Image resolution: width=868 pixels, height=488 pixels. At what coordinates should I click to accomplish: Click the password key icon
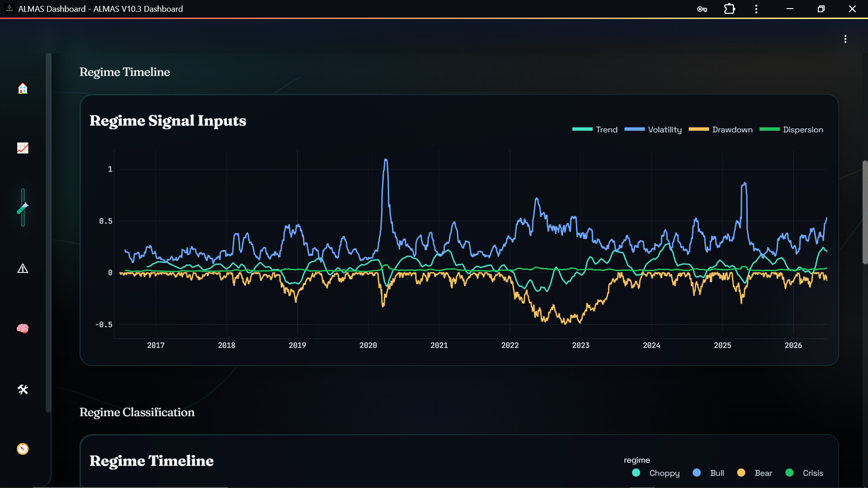click(x=702, y=9)
